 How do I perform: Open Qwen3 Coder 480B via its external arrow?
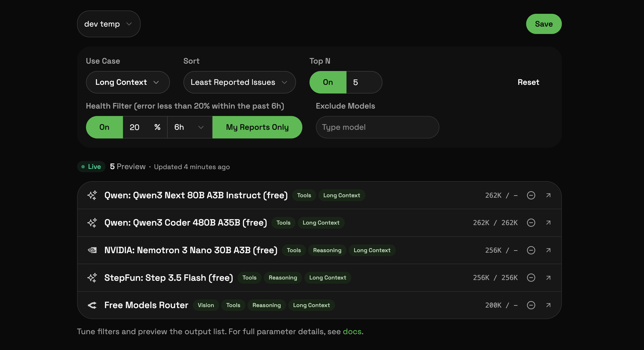tap(548, 223)
